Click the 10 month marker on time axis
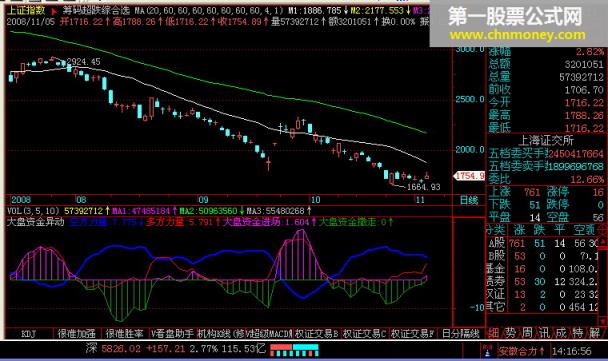Image resolution: width=608 pixels, height=361 pixels. pyautogui.click(x=315, y=200)
